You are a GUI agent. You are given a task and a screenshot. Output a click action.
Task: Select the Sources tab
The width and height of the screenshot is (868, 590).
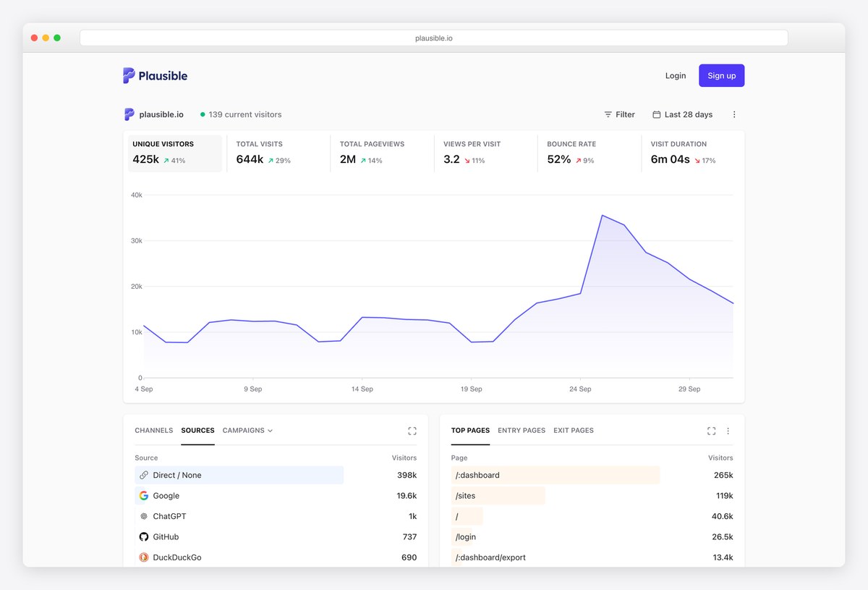pyautogui.click(x=198, y=431)
